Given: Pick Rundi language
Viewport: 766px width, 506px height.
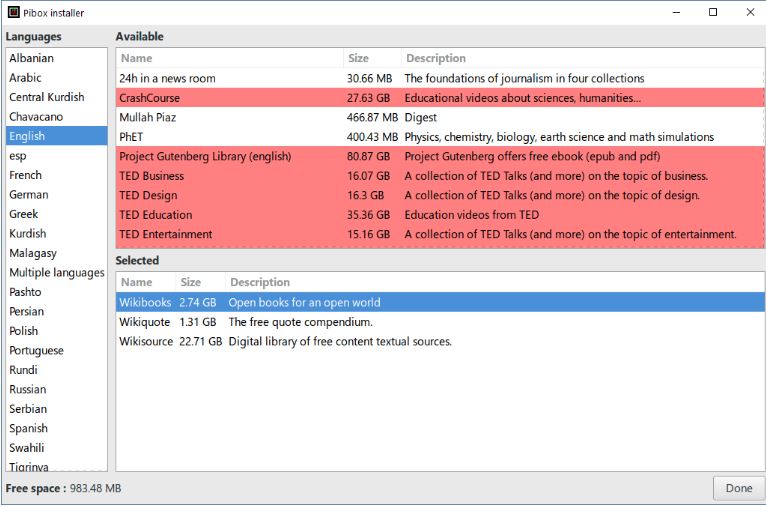Looking at the screenshot, I should pyautogui.click(x=57, y=370).
